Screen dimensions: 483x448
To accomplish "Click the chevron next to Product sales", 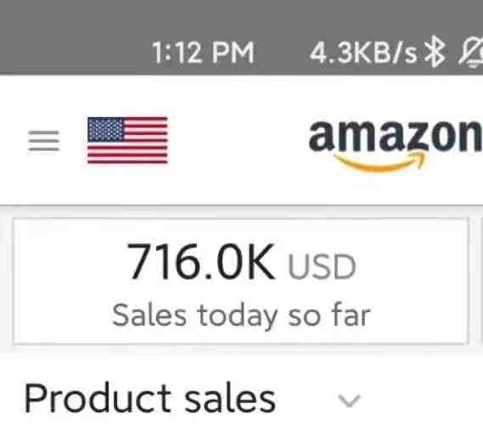I will coord(349,400).
